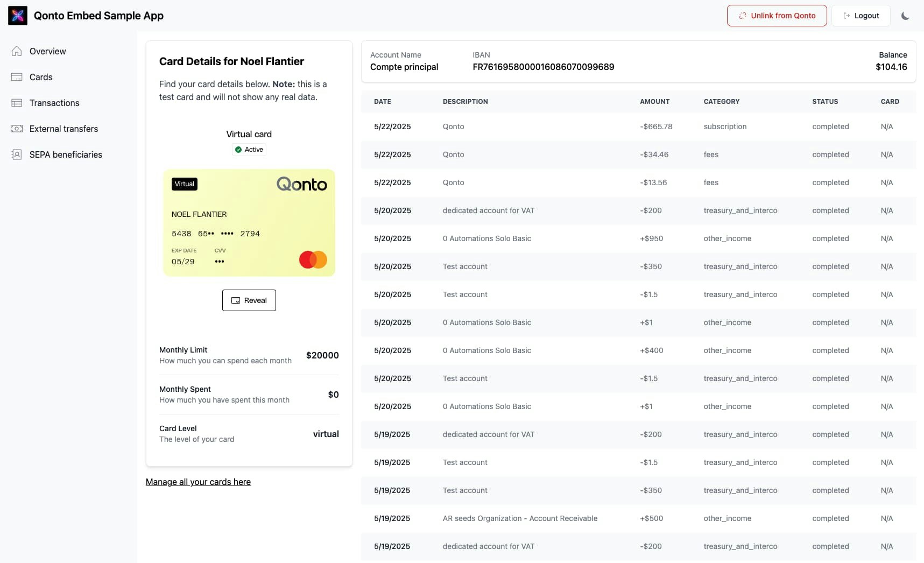924x563 pixels.
Task: Select the -$34.46 fees amount
Action: (654, 154)
